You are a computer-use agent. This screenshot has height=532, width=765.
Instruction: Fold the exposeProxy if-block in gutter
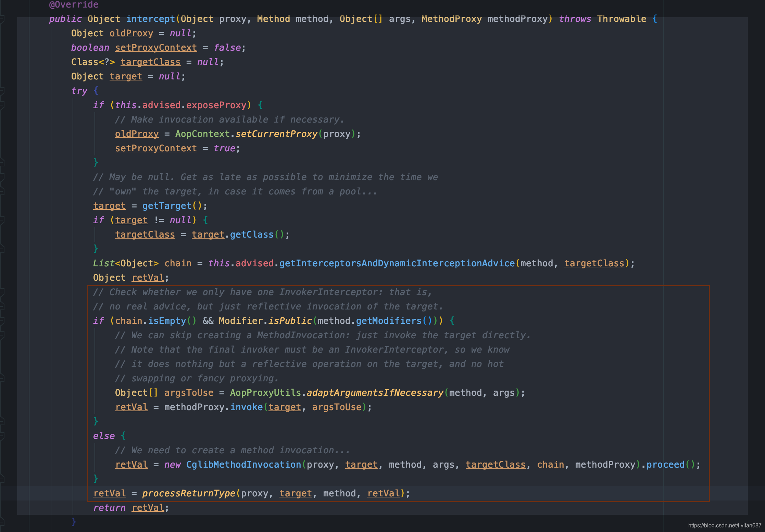[2, 105]
